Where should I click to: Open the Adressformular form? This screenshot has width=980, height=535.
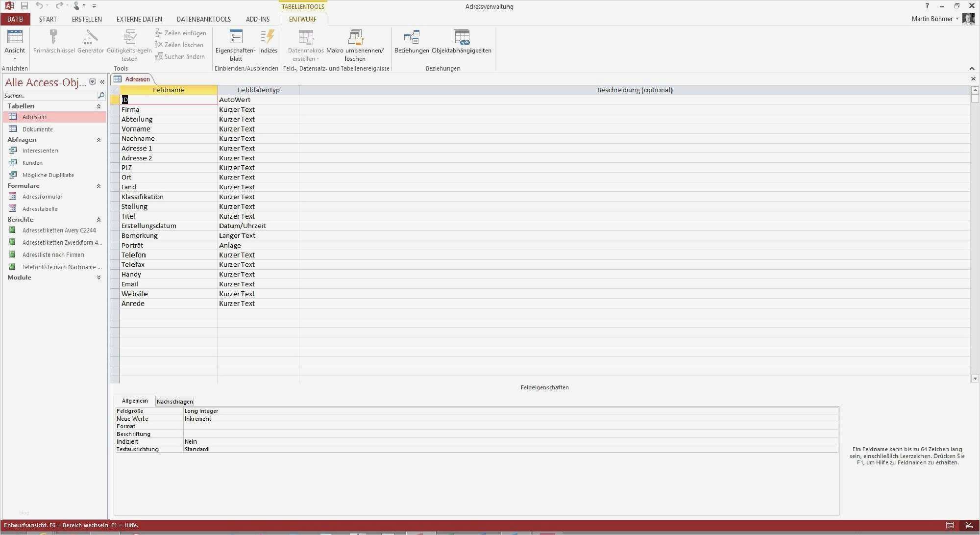pyautogui.click(x=42, y=197)
